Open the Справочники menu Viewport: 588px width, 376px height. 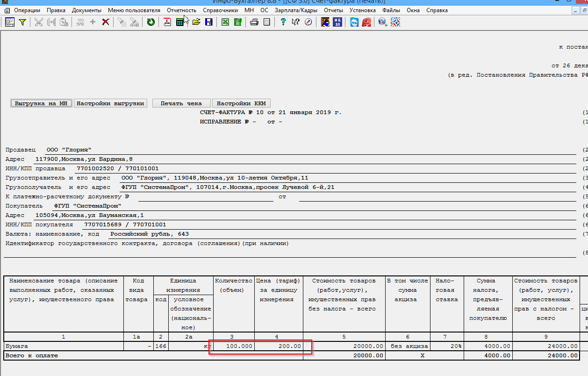click(x=221, y=10)
